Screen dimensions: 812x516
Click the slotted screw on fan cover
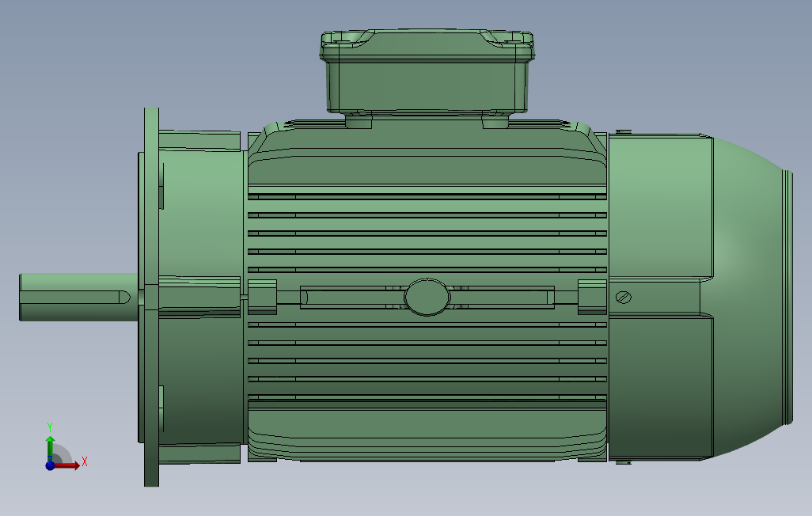click(624, 298)
